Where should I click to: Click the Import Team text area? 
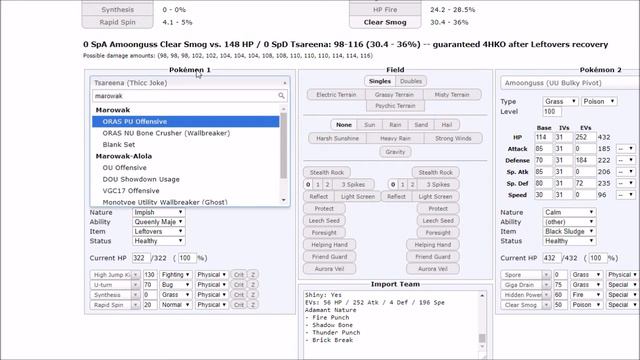tap(391, 325)
